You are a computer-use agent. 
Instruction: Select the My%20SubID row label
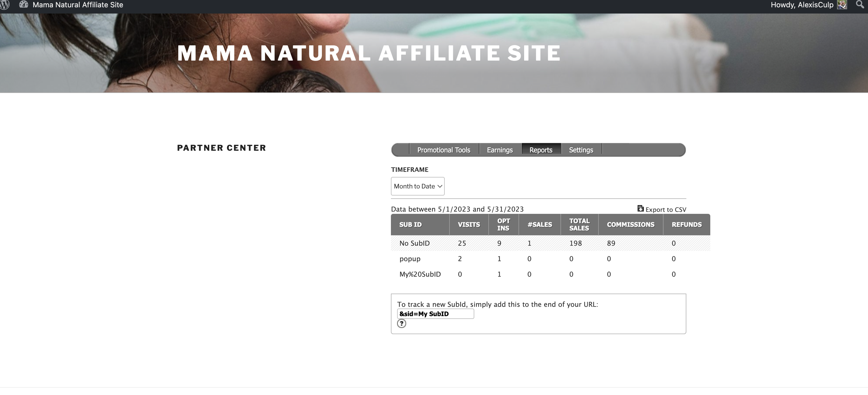420,274
